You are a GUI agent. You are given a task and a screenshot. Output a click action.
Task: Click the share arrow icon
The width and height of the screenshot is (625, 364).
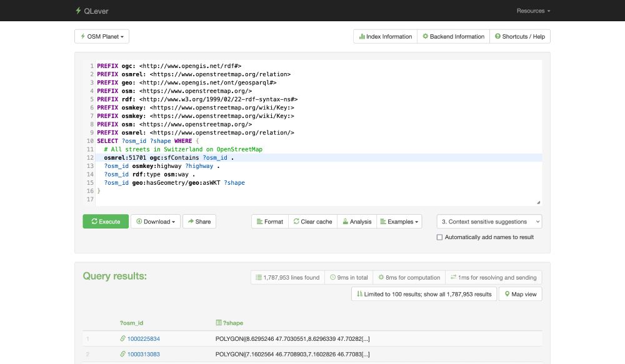pyautogui.click(x=191, y=222)
